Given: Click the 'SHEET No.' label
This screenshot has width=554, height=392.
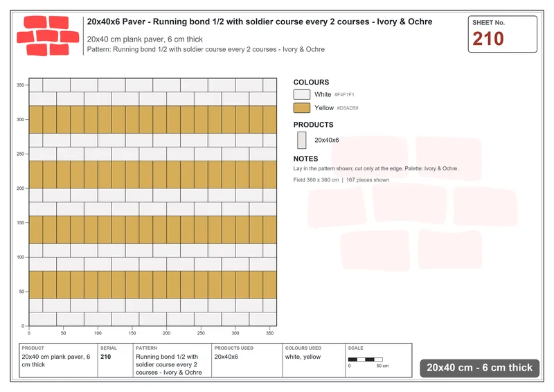Looking at the screenshot, I should (x=488, y=23).
